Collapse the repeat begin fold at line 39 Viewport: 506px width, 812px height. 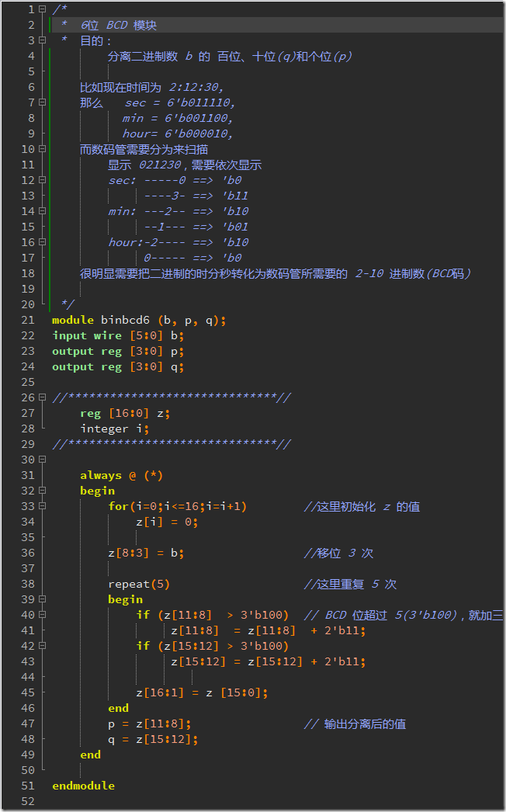click(x=43, y=599)
